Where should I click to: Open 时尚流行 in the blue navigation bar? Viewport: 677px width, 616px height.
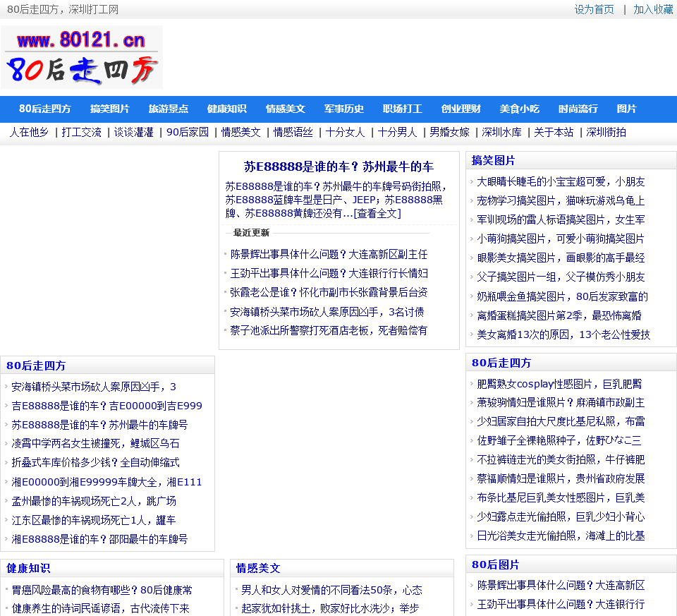tap(578, 109)
